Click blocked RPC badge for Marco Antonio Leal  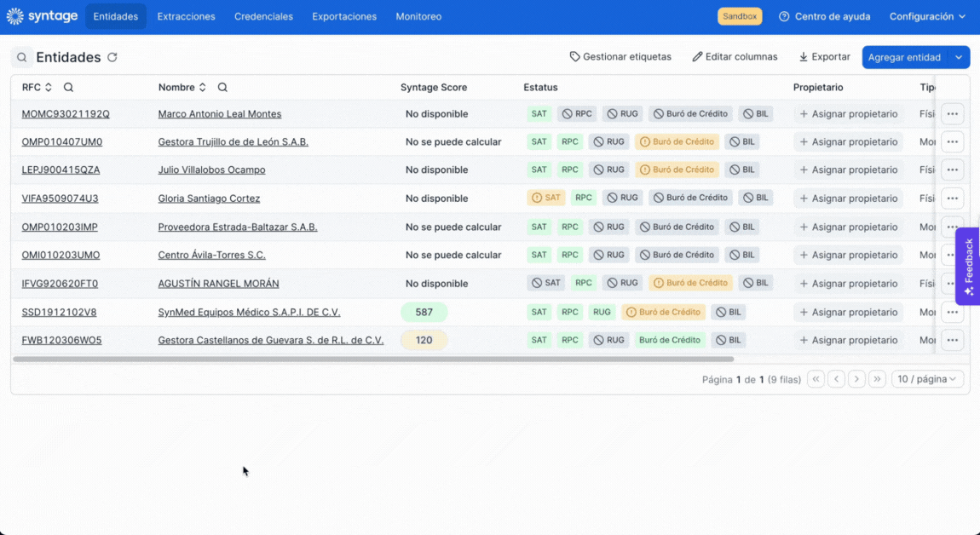[577, 114]
